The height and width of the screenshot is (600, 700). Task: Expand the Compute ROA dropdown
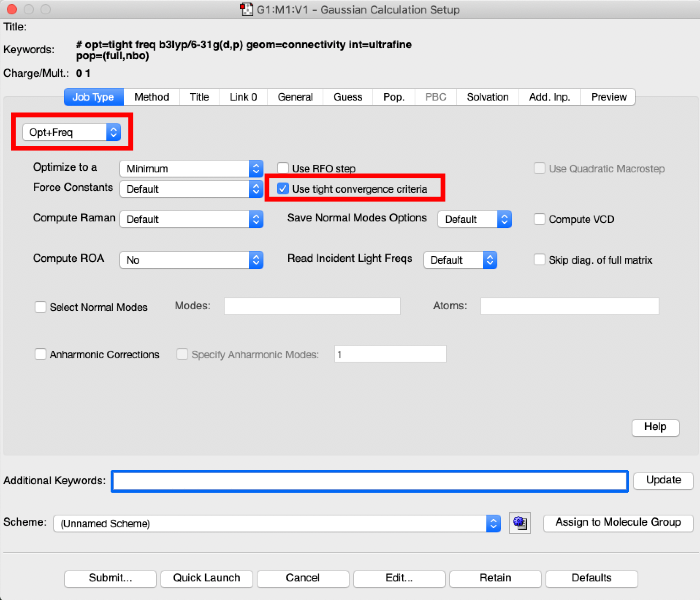tap(191, 260)
